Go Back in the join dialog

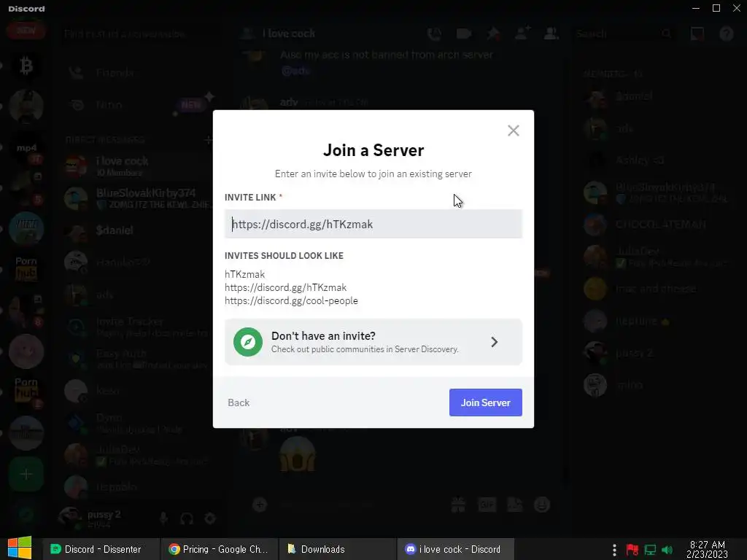(239, 402)
